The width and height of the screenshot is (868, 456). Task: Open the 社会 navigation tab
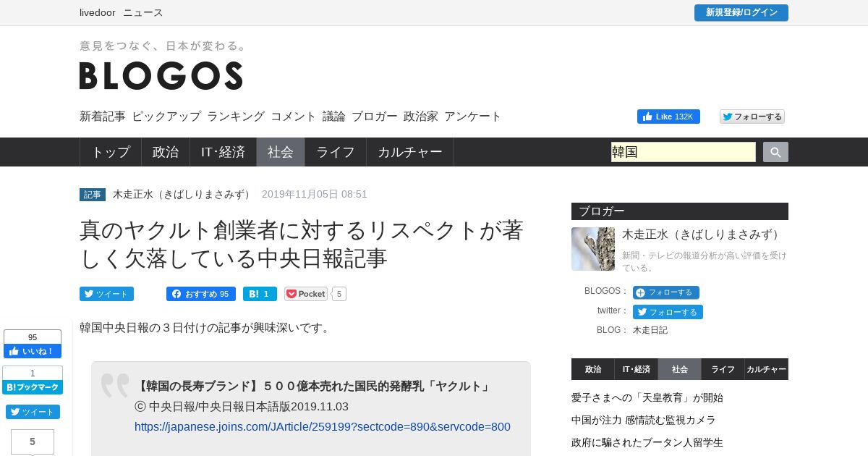click(281, 152)
